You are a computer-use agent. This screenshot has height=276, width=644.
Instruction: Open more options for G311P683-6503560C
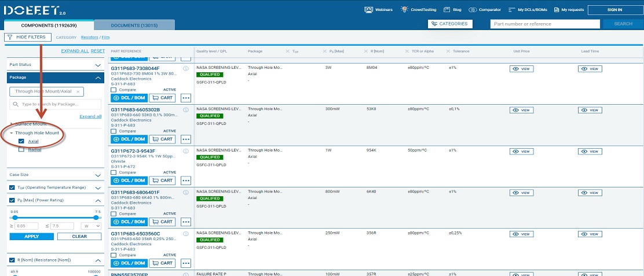coord(186,264)
